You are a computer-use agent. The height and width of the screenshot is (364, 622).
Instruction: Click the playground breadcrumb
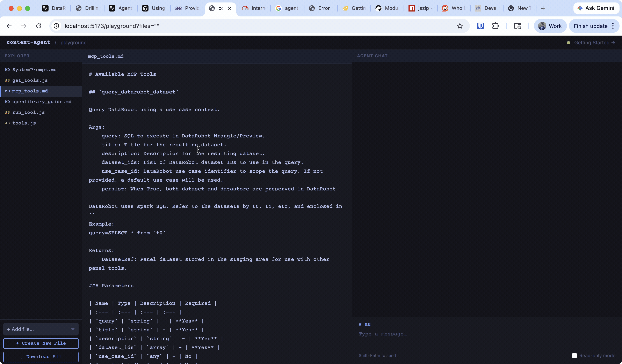pyautogui.click(x=74, y=43)
